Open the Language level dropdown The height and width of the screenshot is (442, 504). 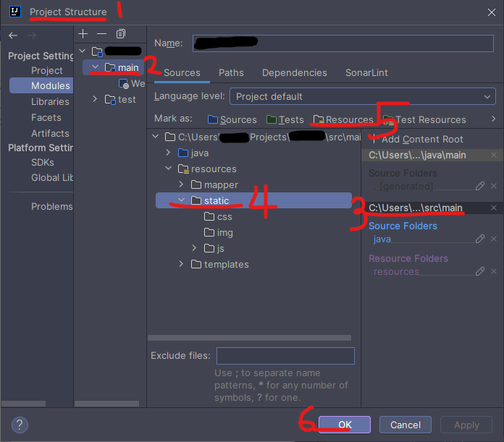click(362, 96)
